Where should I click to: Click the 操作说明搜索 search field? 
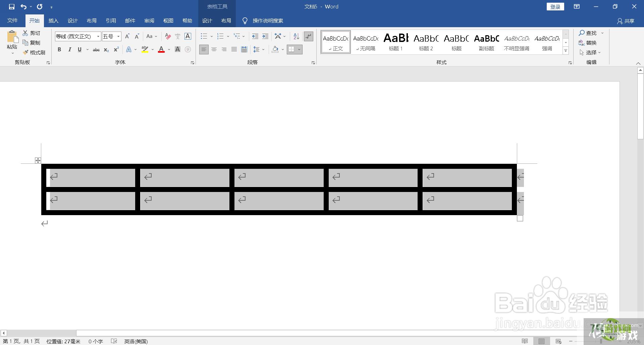[x=268, y=21]
